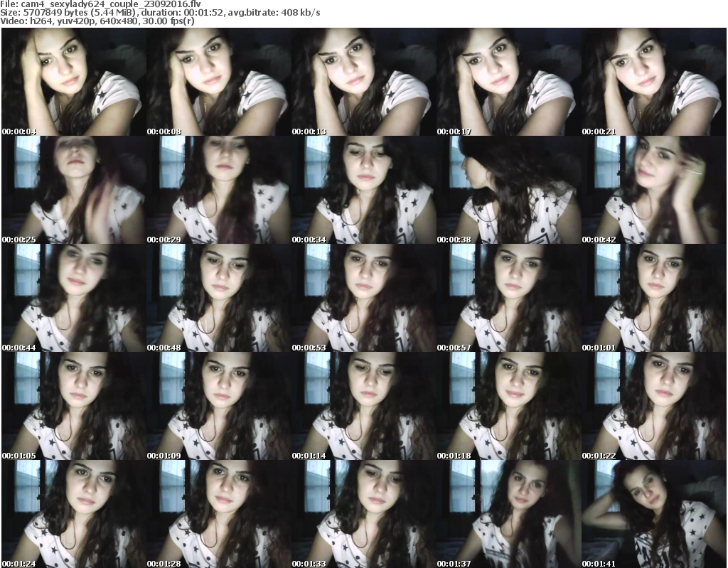The width and height of the screenshot is (728, 568).
Task: View the frame stamped 00:01:24
Action: [x=74, y=514]
